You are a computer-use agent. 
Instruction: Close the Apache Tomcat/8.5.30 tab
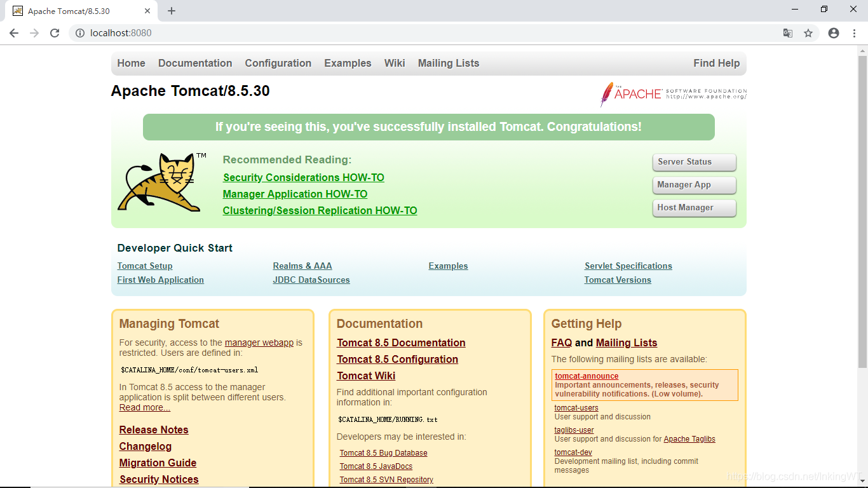(147, 11)
